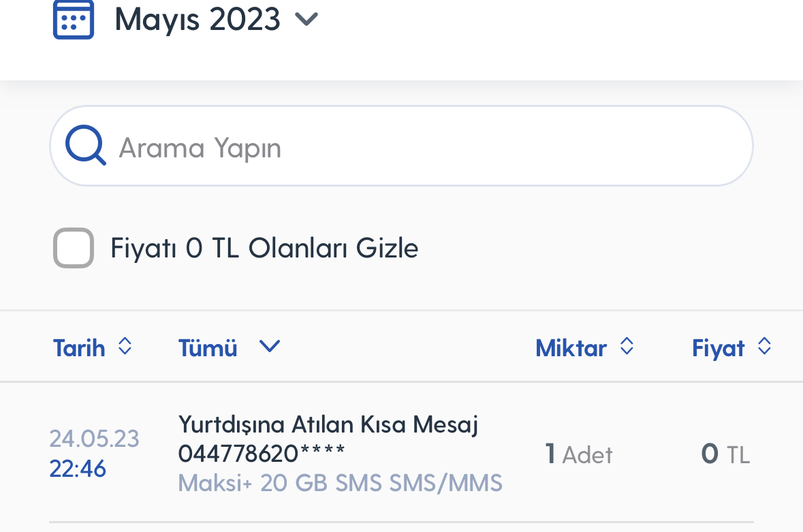Open the Yurtdışına Atılan Kısa Mesaj entry
This screenshot has height=532, width=803.
[x=328, y=424]
